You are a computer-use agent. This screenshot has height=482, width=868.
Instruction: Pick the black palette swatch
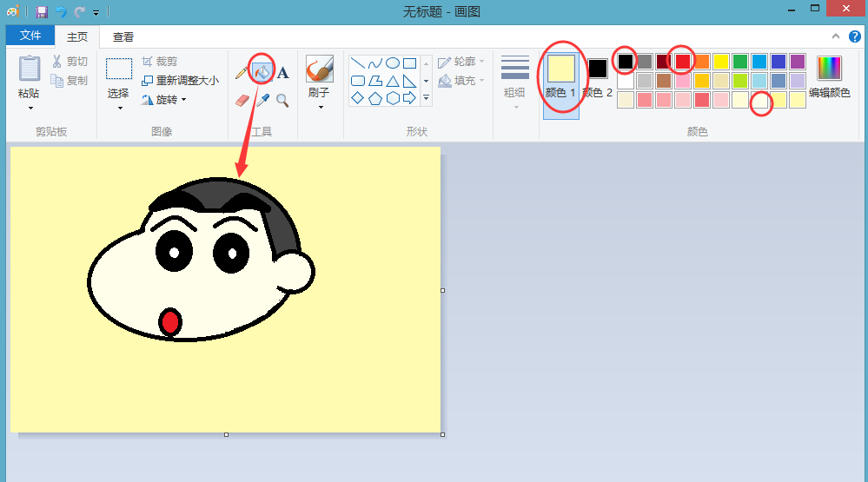pyautogui.click(x=626, y=62)
